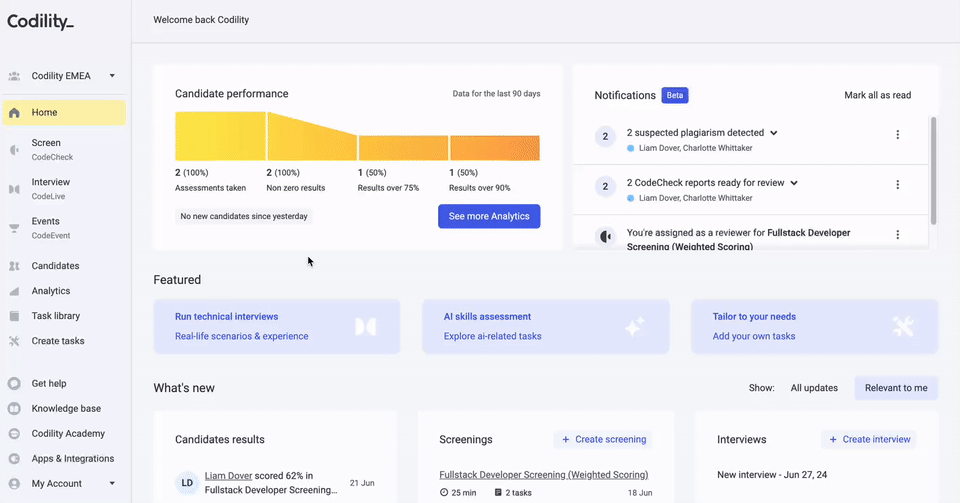Click the Interview CodeLive icon
960x503 pixels.
click(x=14, y=189)
